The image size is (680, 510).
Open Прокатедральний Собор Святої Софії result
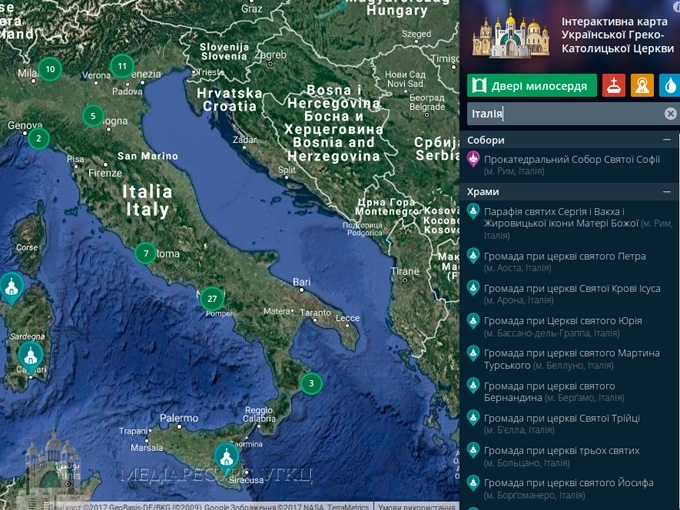point(572,165)
